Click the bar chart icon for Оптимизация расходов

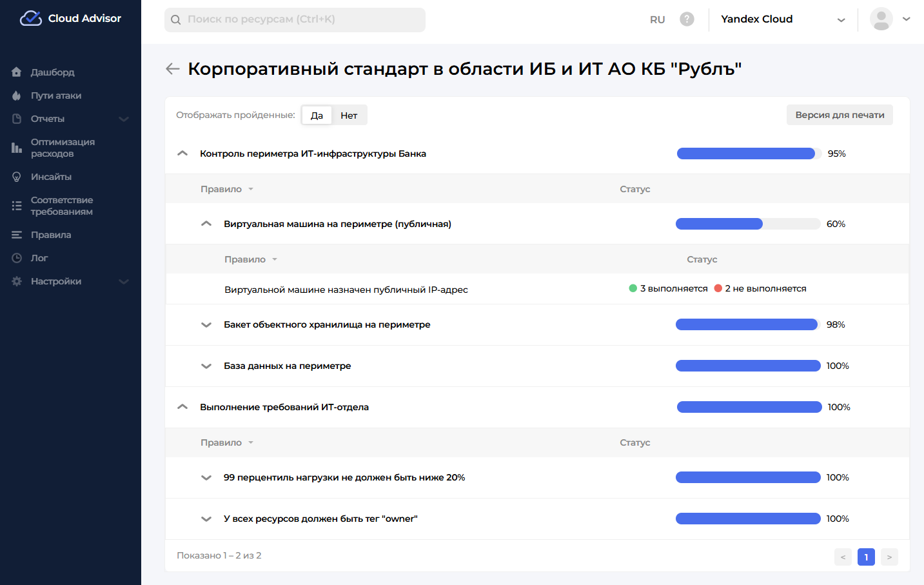[17, 148]
